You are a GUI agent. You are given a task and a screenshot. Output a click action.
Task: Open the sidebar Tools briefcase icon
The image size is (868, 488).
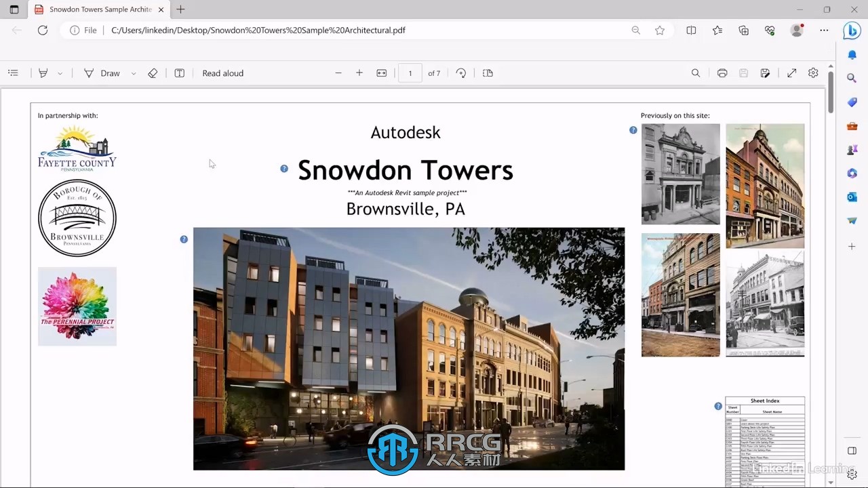(852, 126)
